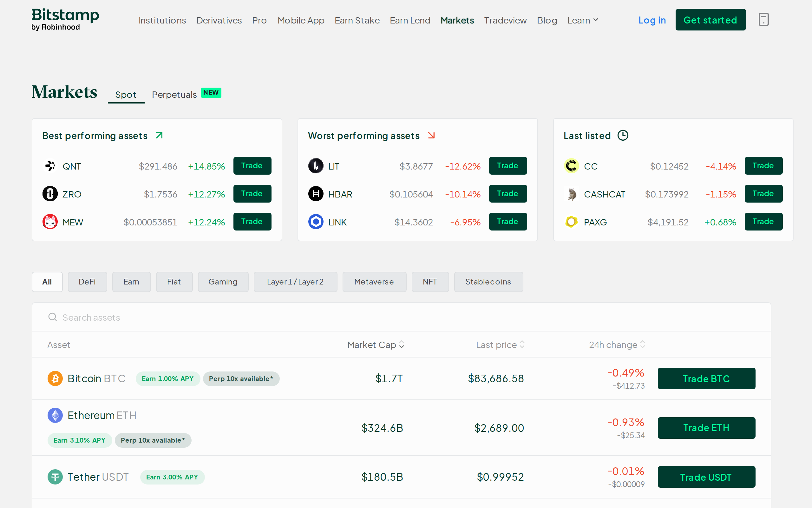The width and height of the screenshot is (812, 508).
Task: Open Tradeview in the top navigation
Action: pyautogui.click(x=505, y=20)
